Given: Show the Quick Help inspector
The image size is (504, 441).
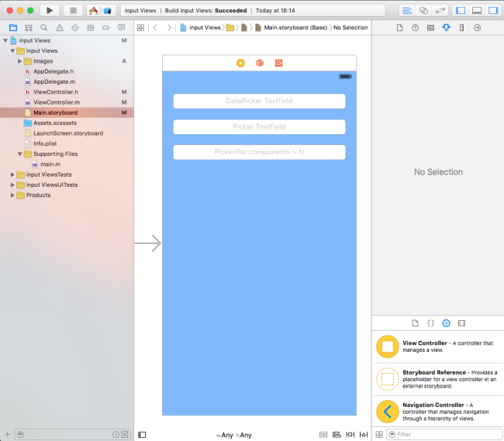Looking at the screenshot, I should [416, 28].
